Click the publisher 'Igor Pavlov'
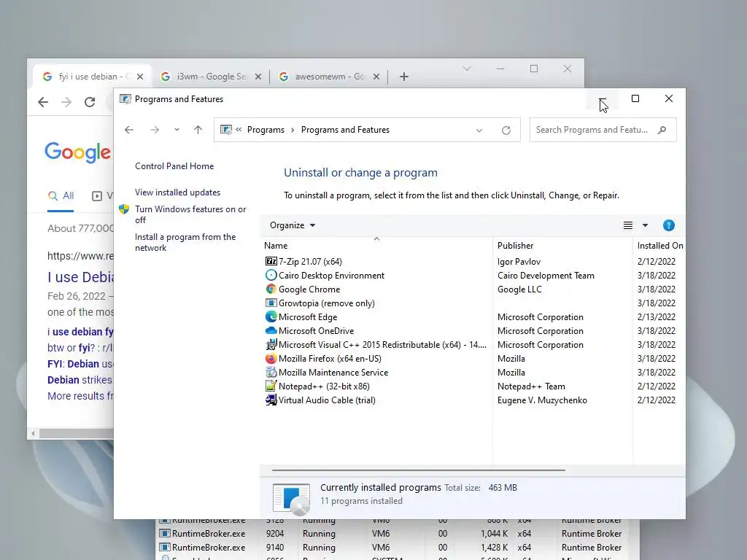747x560 pixels. (x=519, y=262)
